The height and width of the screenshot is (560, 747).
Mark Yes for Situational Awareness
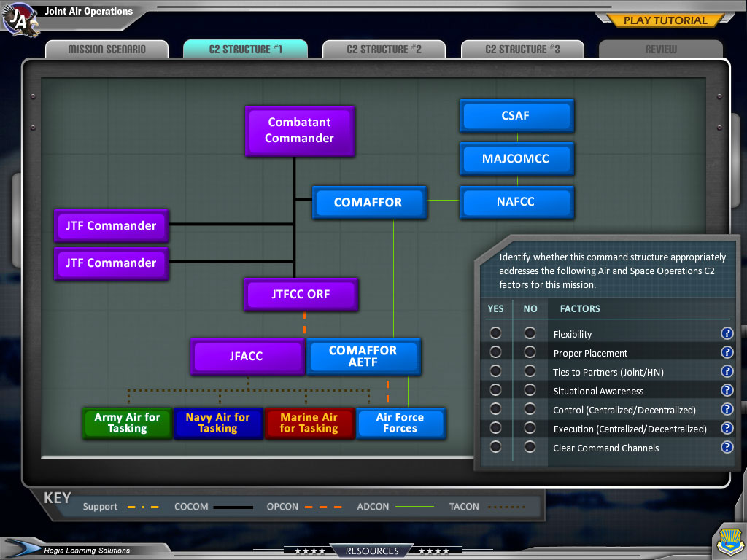click(495, 391)
